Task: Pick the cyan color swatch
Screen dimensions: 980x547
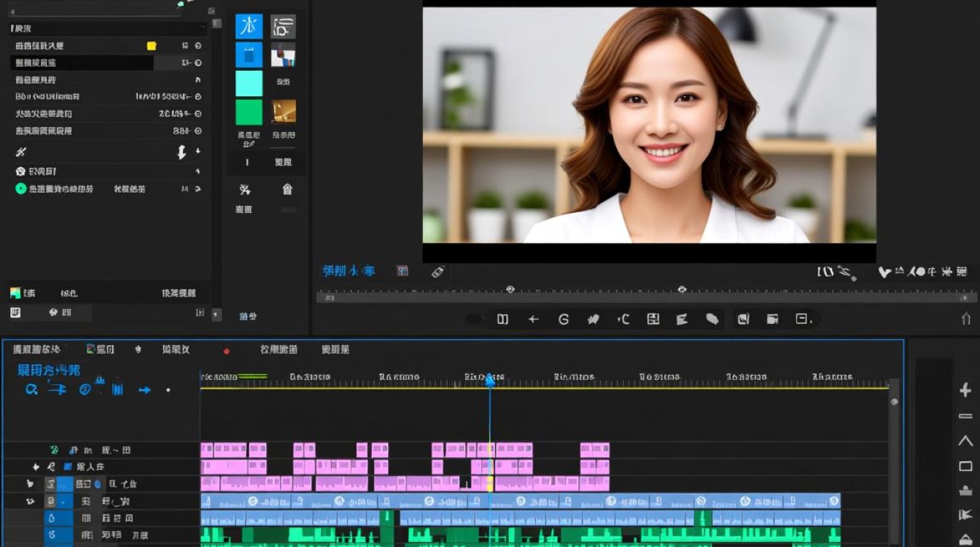Action: [x=249, y=83]
